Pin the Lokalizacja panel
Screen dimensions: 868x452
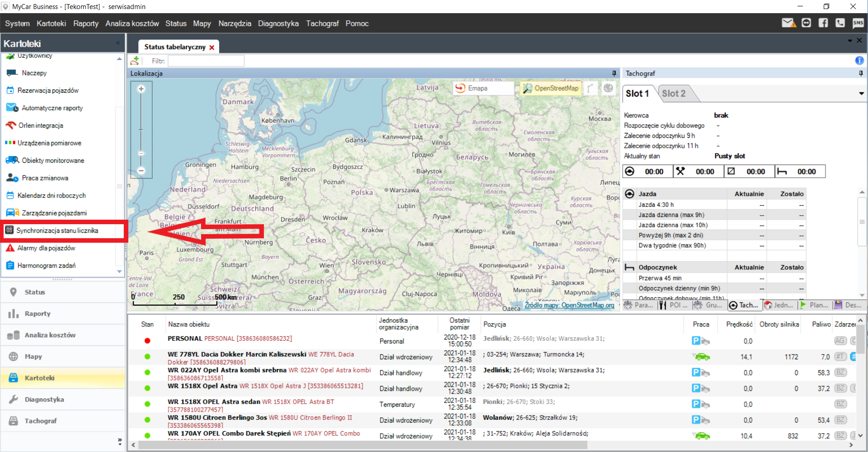coord(614,73)
